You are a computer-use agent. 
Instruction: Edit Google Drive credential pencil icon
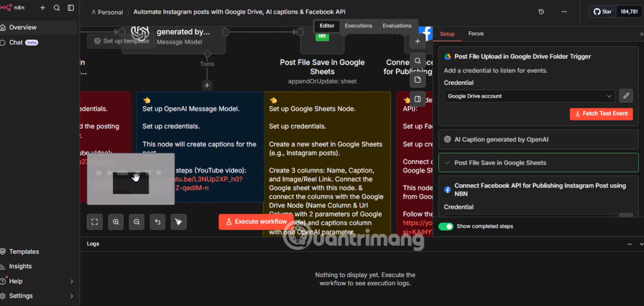(x=625, y=96)
